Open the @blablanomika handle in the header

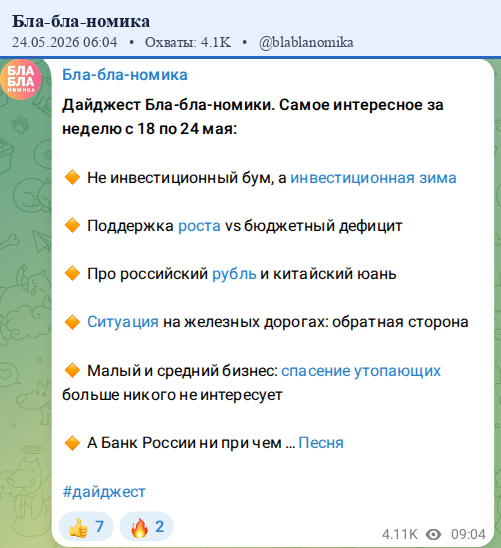point(306,42)
